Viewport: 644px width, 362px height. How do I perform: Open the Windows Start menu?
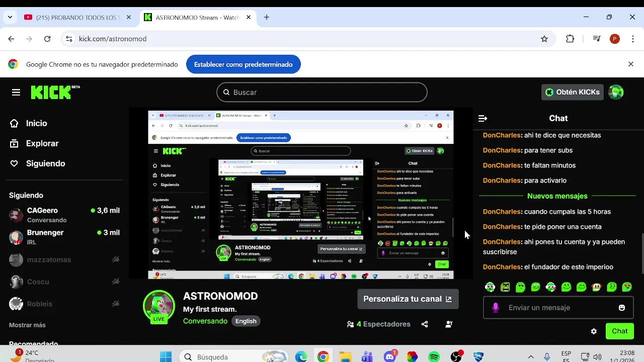[x=166, y=357]
